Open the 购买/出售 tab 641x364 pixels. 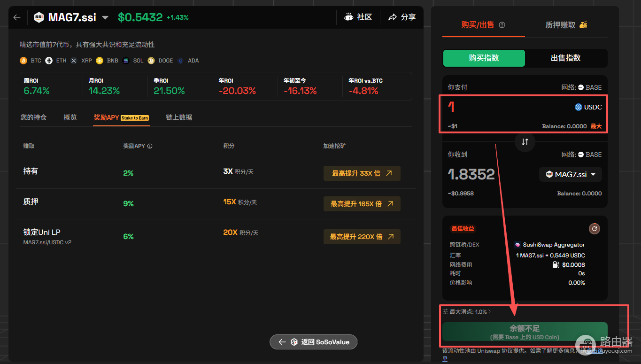[x=478, y=25]
